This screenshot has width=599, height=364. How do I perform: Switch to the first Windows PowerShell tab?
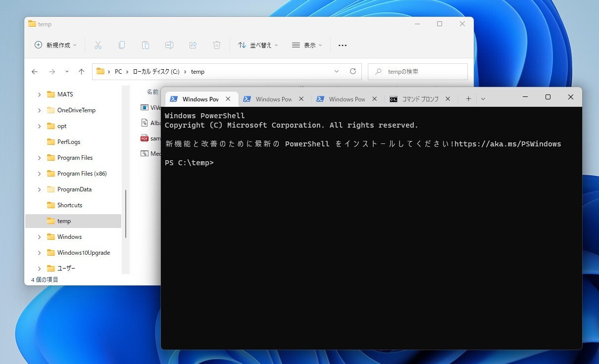(x=202, y=99)
